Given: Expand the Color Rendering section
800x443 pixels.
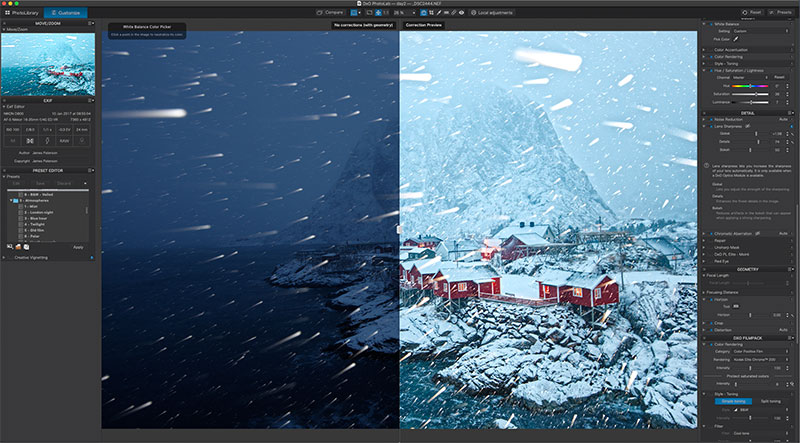Looking at the screenshot, I should (x=704, y=57).
